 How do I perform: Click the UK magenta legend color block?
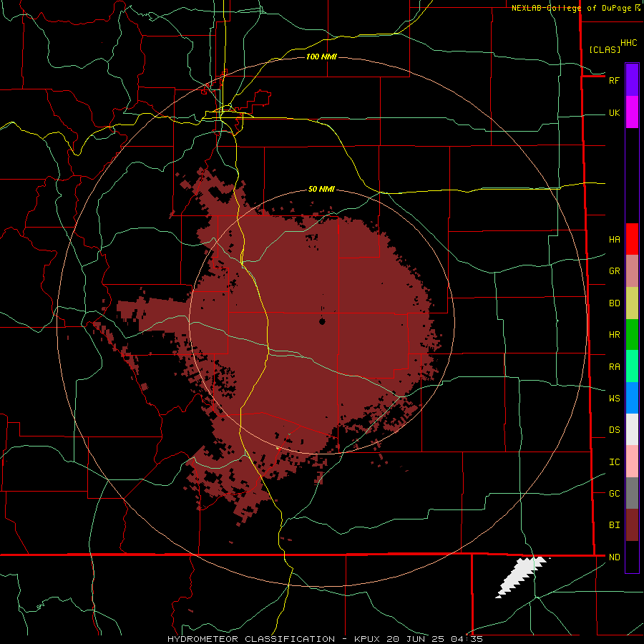click(632, 112)
